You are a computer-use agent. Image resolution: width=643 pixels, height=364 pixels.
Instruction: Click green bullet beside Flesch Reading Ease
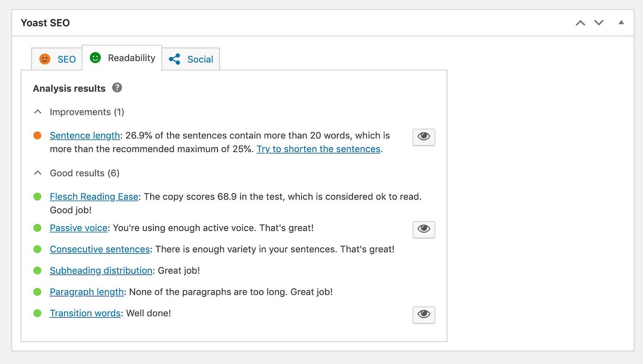click(37, 197)
